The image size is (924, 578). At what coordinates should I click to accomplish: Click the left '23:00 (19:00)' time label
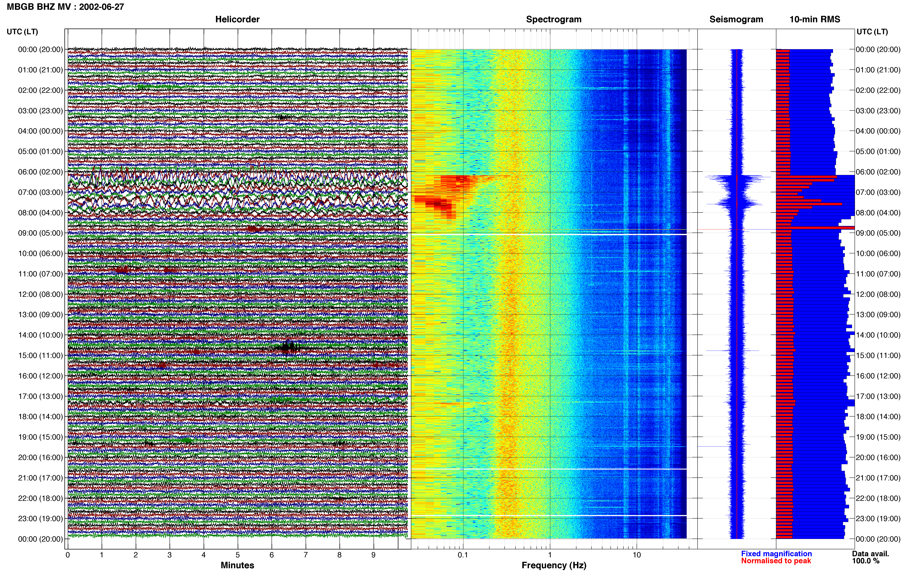pos(41,519)
